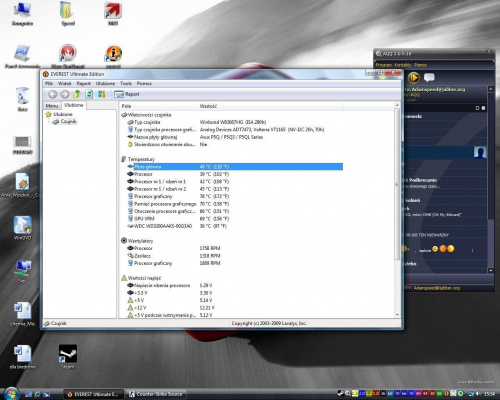Click the orange play icon in AQQ
The height and width of the screenshot is (400, 500).
click(414, 78)
